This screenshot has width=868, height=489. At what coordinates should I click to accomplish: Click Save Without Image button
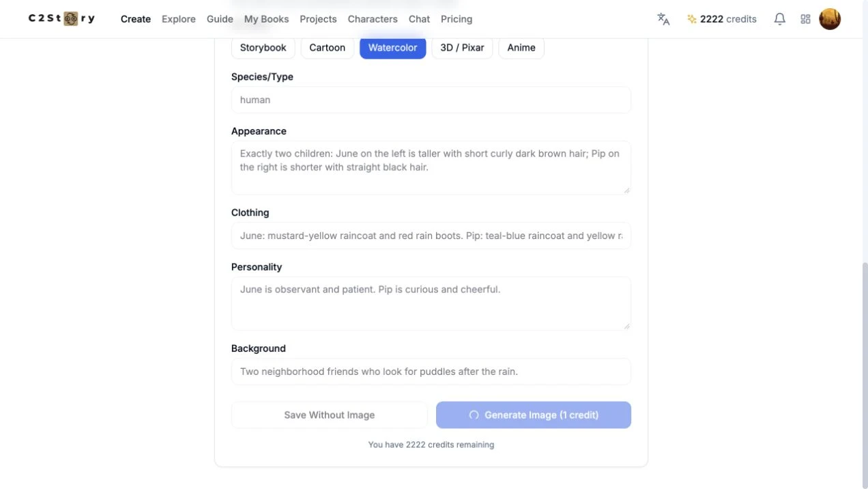click(330, 415)
